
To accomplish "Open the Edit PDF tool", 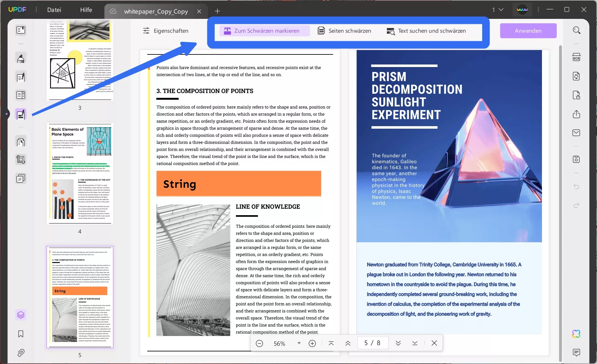I will coord(21,77).
